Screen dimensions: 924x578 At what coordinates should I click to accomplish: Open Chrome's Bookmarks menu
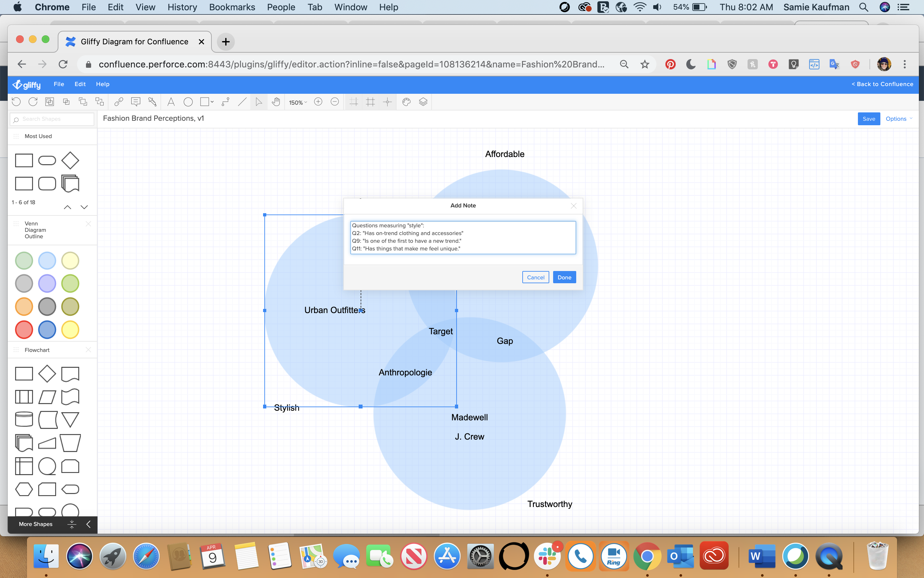pos(232,7)
